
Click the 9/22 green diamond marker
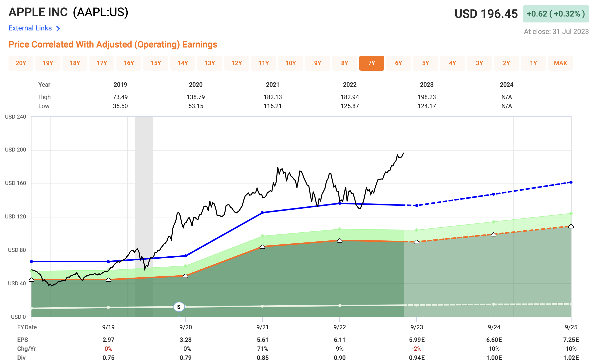(x=340, y=229)
